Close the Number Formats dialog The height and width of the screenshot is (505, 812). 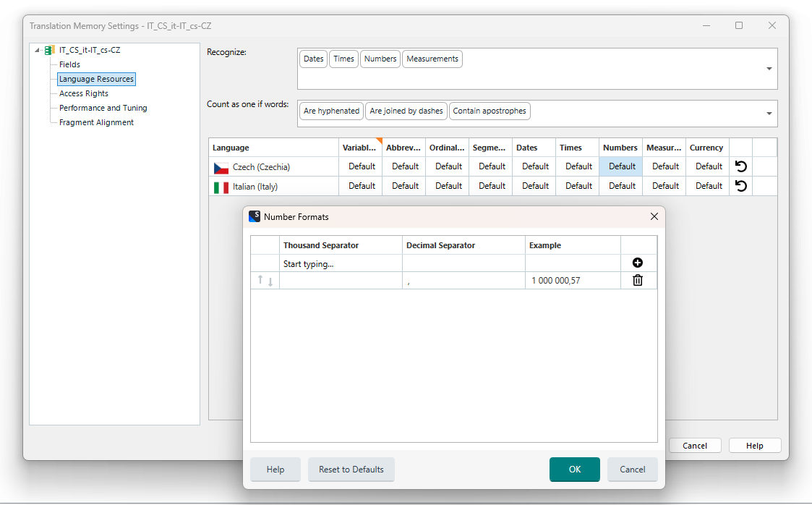pos(654,216)
